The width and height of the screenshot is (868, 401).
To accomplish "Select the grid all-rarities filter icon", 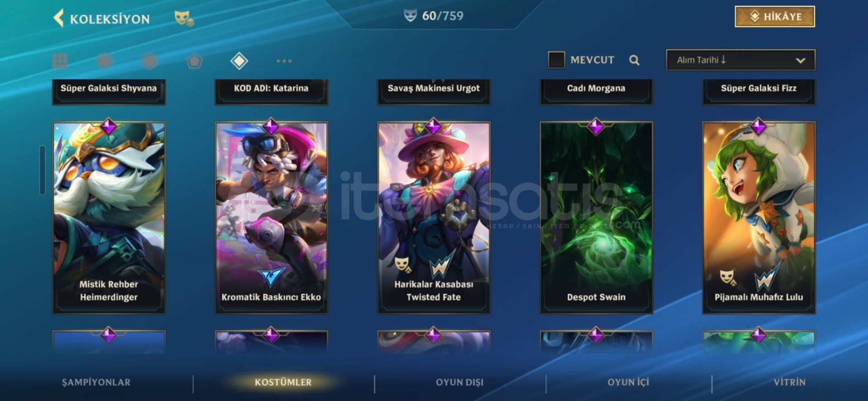I will coord(60,61).
